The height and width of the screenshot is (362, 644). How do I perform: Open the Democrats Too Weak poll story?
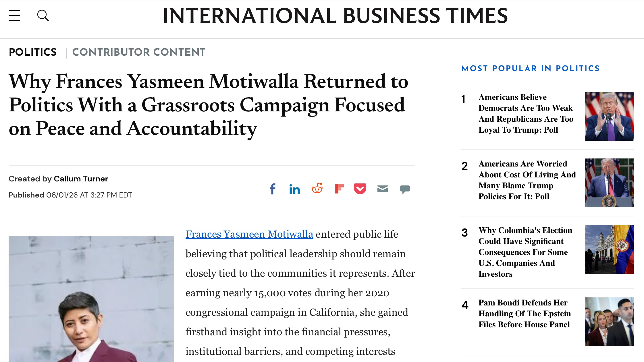click(x=526, y=113)
